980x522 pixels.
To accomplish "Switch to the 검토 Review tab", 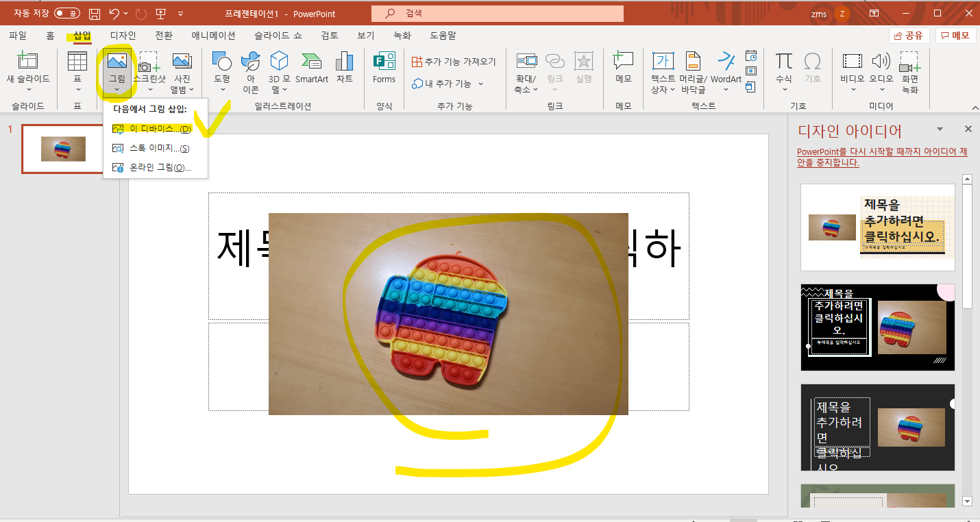I will [330, 36].
